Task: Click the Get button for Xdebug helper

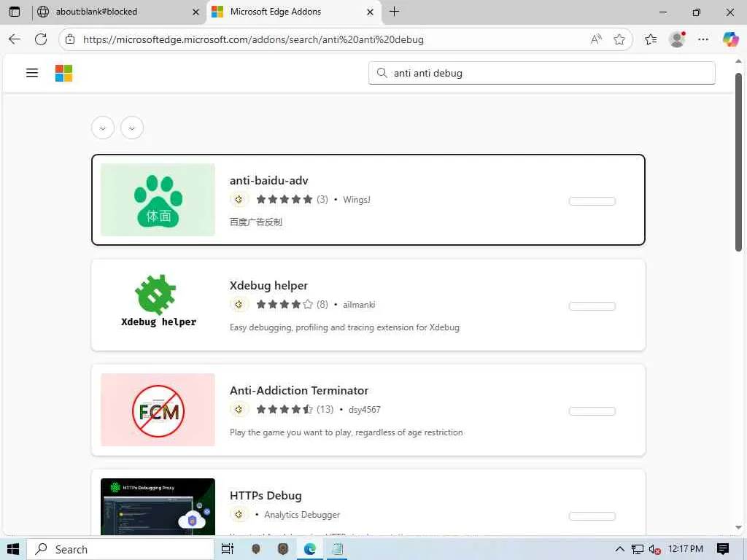Action: pos(592,306)
